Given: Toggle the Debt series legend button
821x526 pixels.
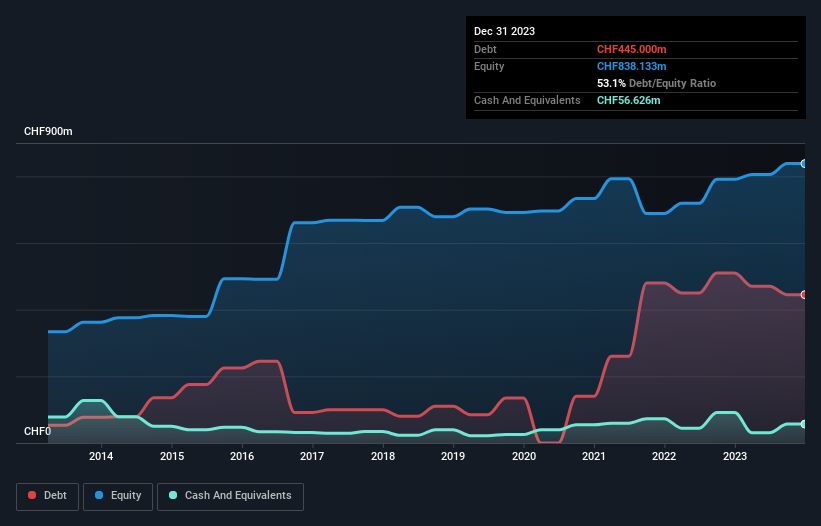Looking at the screenshot, I should 48,496.
